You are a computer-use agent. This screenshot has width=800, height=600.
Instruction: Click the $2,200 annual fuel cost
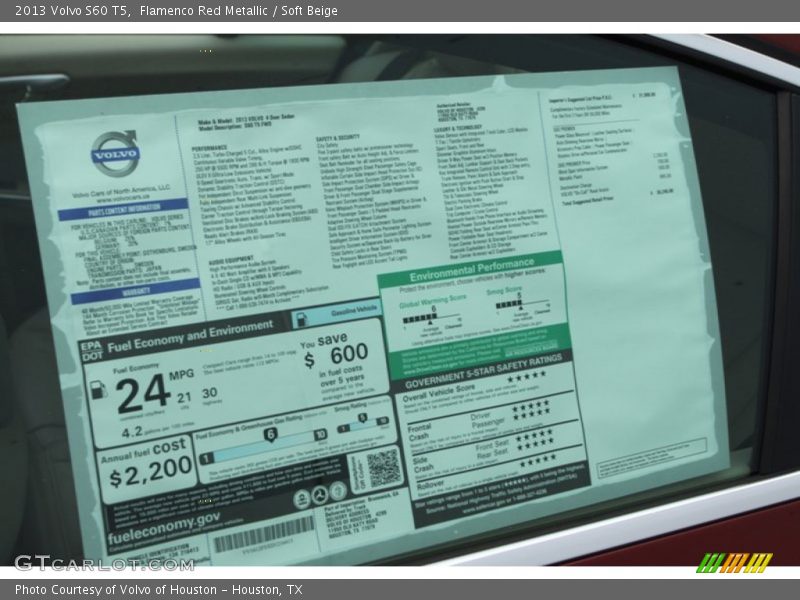click(x=151, y=471)
